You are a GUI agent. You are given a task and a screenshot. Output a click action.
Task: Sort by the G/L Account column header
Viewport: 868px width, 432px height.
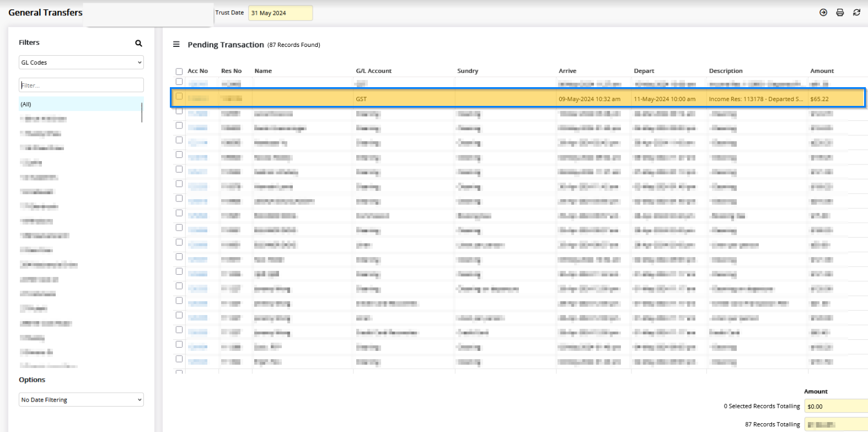click(373, 71)
